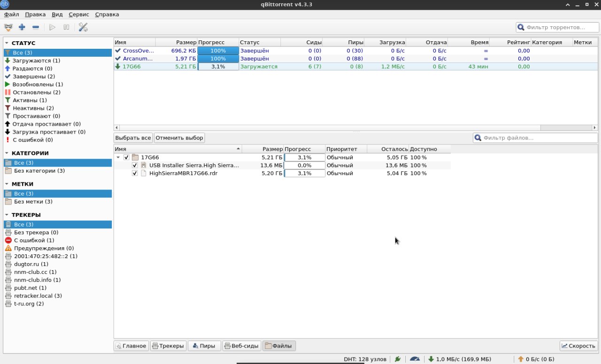Click the blue plus add torrent file icon
The image size is (601, 364).
tap(22, 28)
